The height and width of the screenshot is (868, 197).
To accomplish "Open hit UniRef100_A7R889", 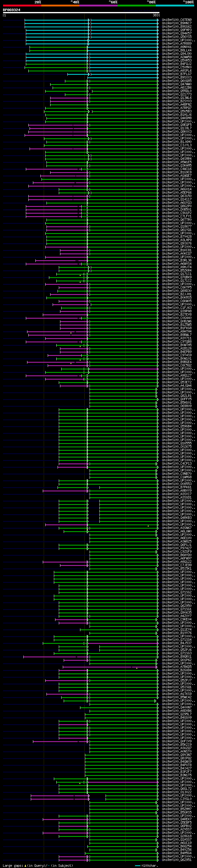I will pos(176,43).
